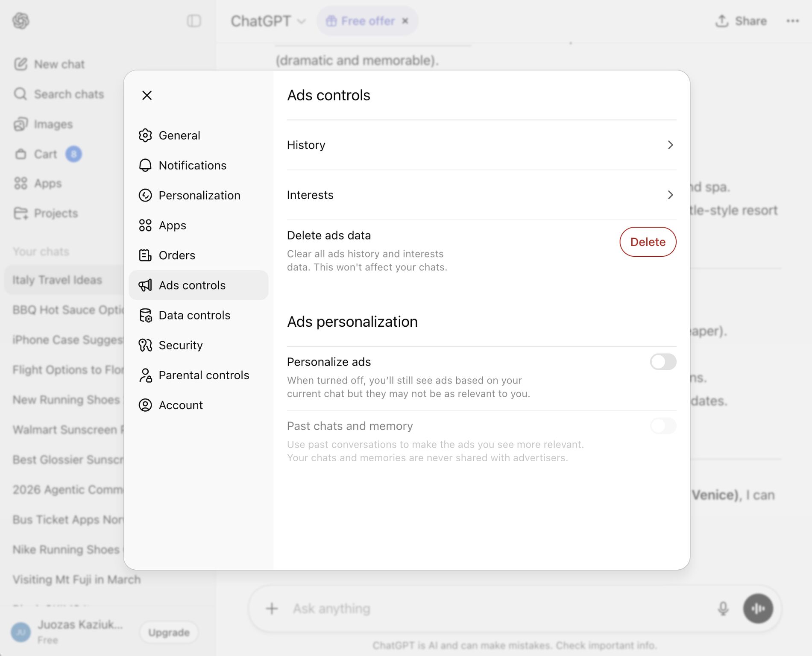Select the Personalization icon in settings

145,195
